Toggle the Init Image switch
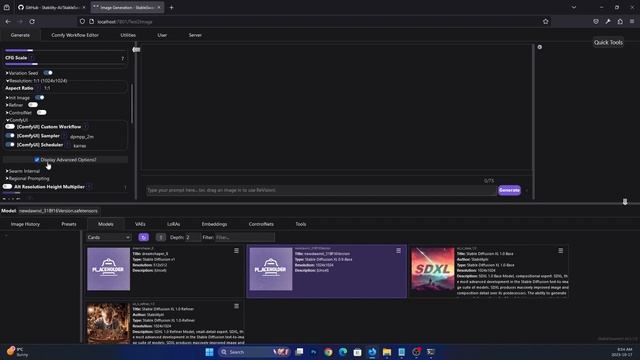This screenshot has width=640, height=360. [40, 98]
